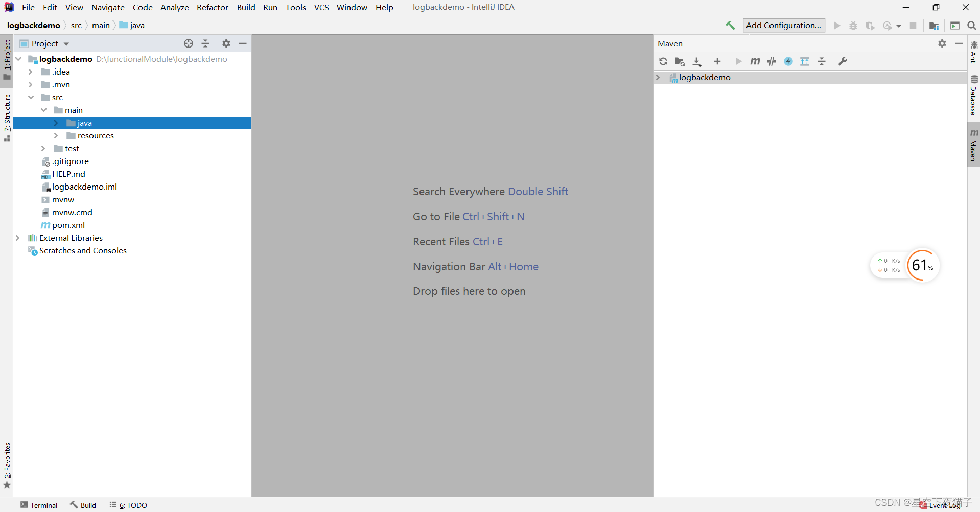This screenshot has height=512, width=980.
Task: Expand the resources folder
Action: pyautogui.click(x=56, y=135)
